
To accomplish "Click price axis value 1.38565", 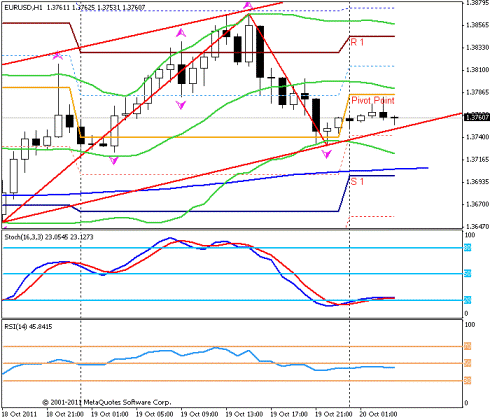I will click(x=477, y=25).
